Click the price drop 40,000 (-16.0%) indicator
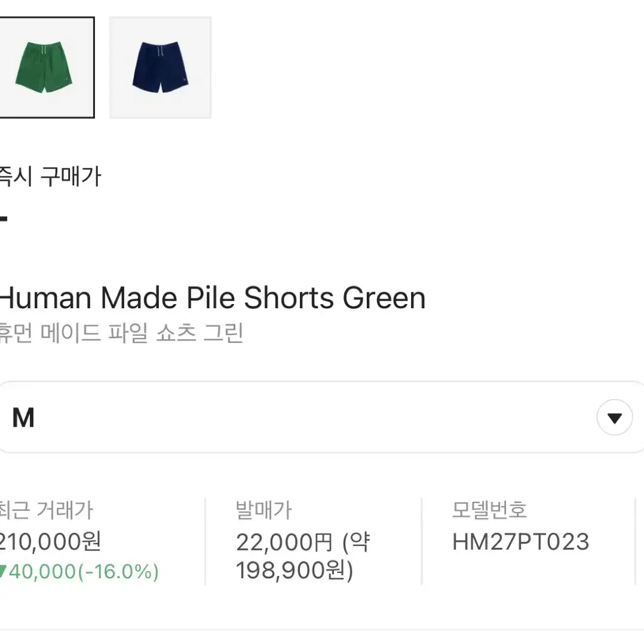The width and height of the screenshot is (644, 644). tap(79, 571)
